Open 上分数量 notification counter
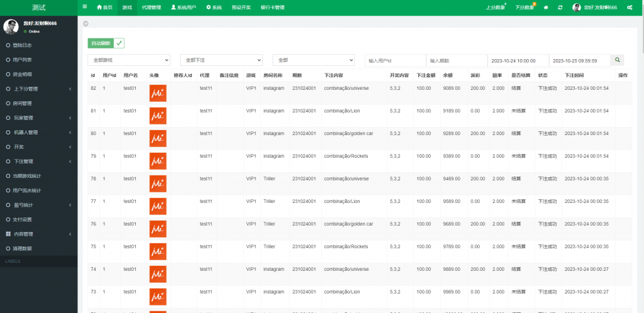The width and height of the screenshot is (644, 313). (x=496, y=8)
